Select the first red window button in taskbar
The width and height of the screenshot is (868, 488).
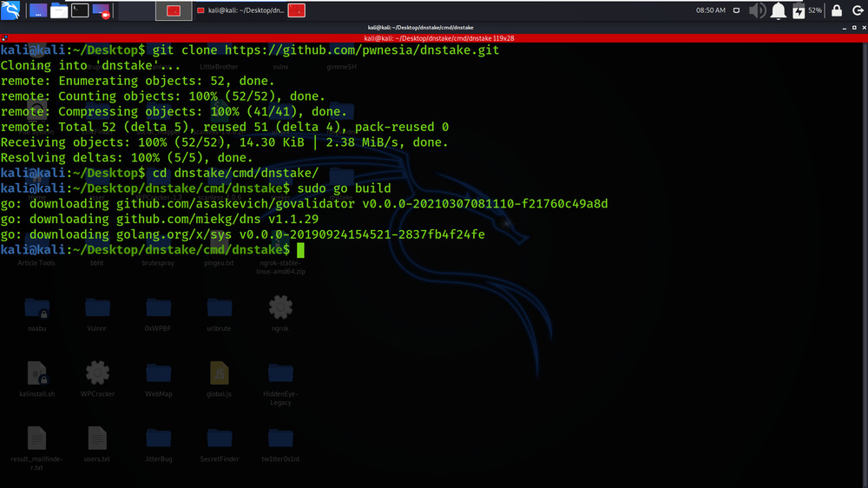pyautogui.click(x=174, y=10)
